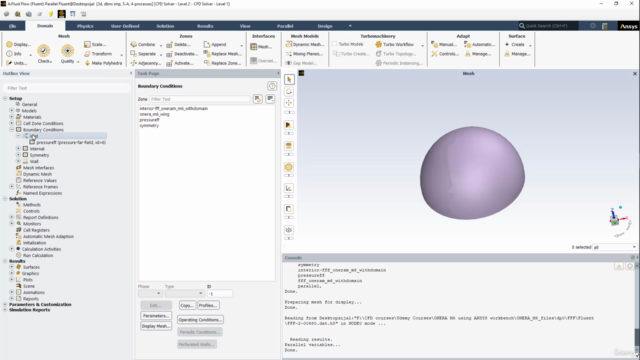
Task: Click the layout icon near Quick Search
Action: (x=605, y=26)
